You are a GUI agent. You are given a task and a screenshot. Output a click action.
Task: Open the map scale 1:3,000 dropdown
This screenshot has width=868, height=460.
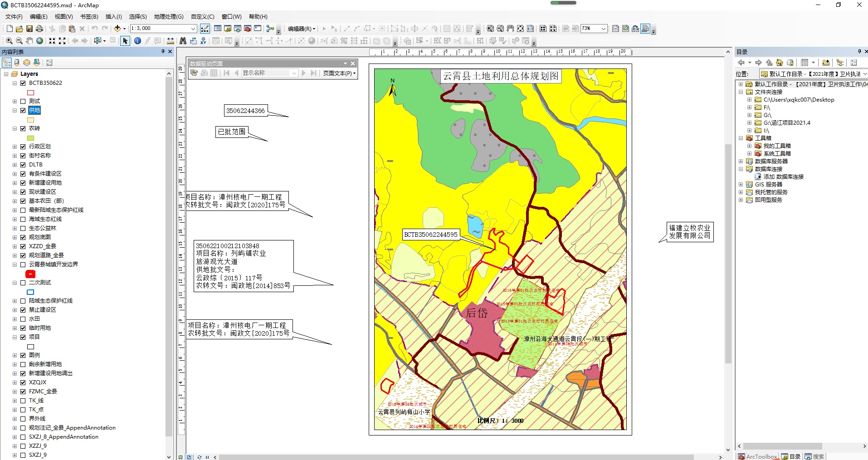pyautogui.click(x=193, y=29)
